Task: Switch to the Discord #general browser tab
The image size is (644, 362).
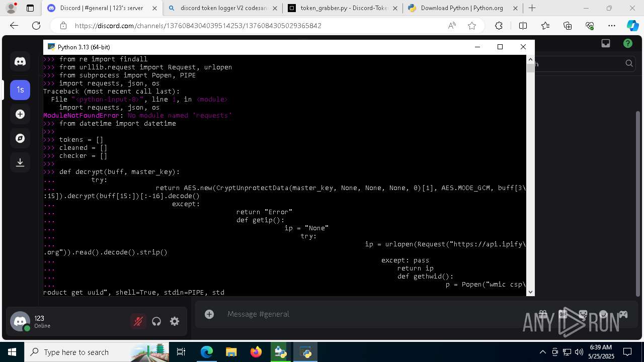Action: 102,8
